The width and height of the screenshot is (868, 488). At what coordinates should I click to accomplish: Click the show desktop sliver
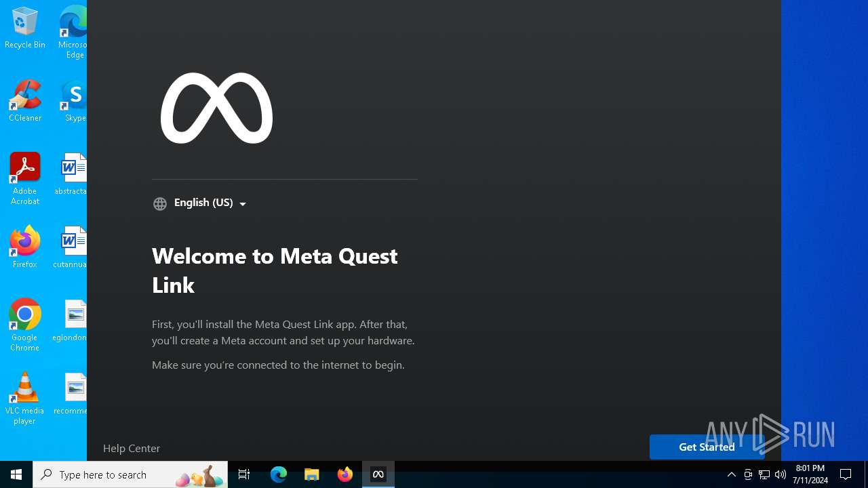tap(866, 474)
